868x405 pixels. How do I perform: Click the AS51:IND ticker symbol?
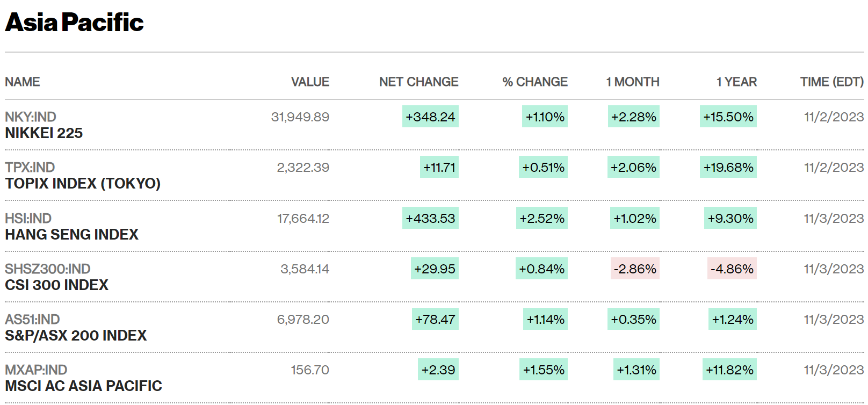[x=32, y=320]
